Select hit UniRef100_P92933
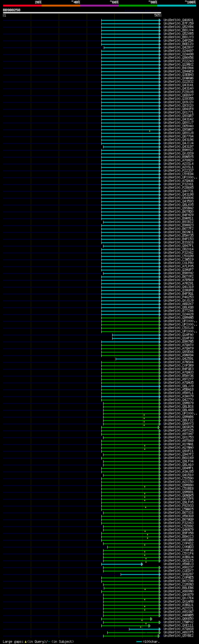Image resolution: width=199 pixels, height=644 pixels. point(178,506)
